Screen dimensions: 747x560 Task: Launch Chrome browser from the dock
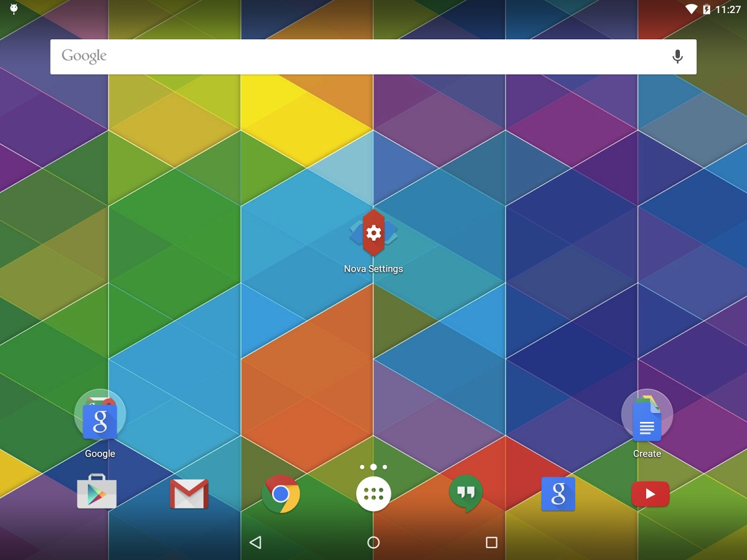point(281,494)
